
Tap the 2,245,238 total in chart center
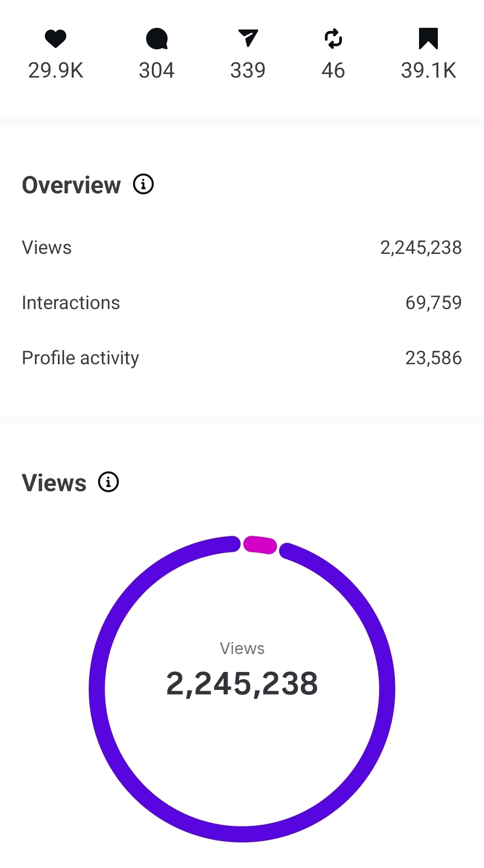click(x=242, y=684)
